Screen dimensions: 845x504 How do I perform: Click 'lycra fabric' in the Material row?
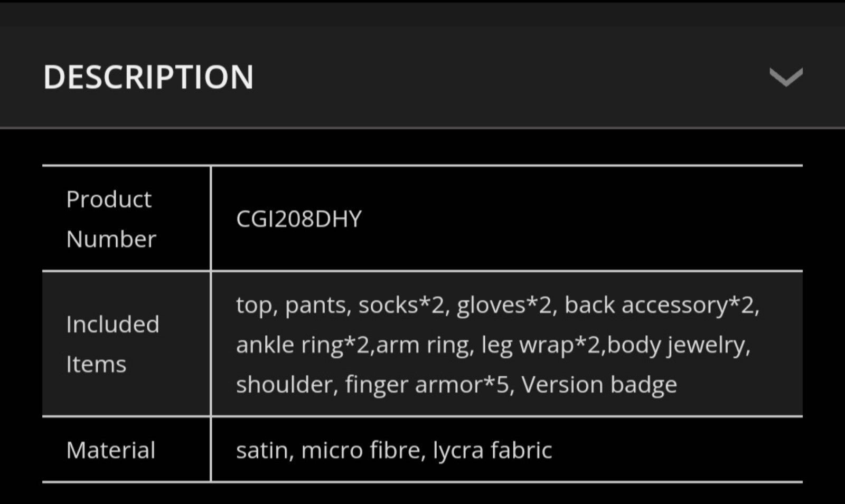pos(492,450)
